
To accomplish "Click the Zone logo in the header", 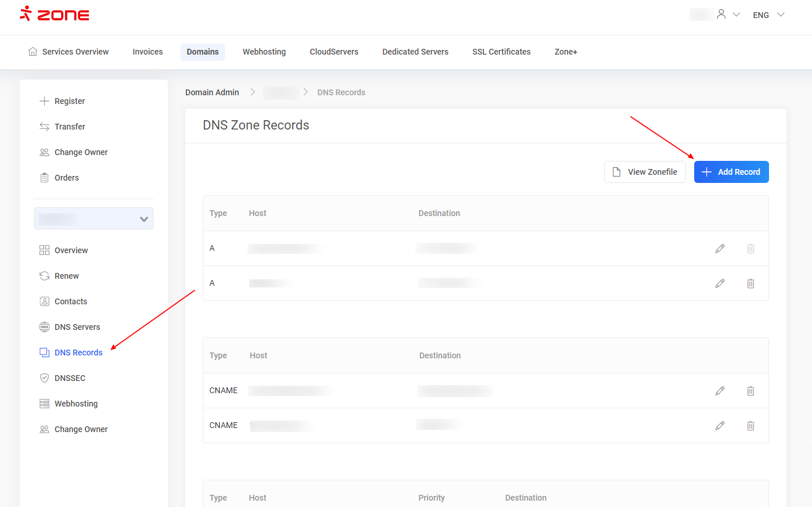I will click(x=55, y=14).
